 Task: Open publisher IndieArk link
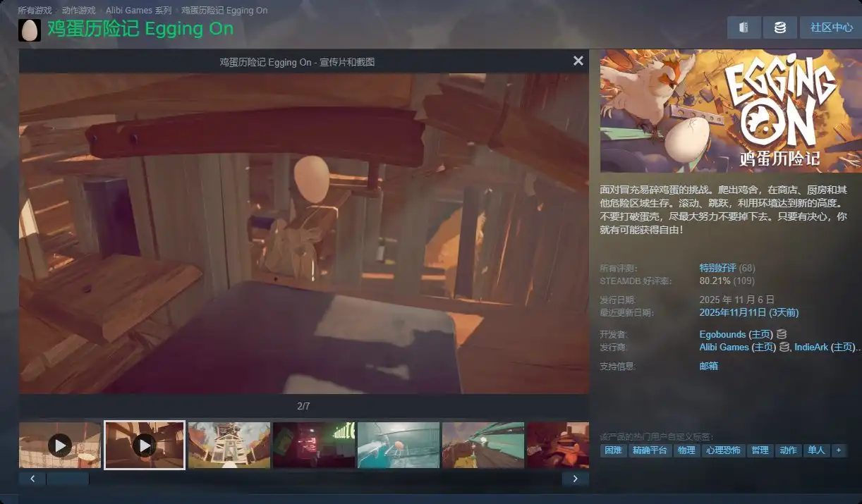tap(811, 347)
